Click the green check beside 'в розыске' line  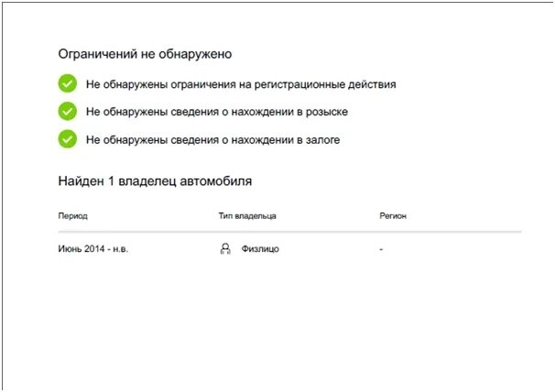point(67,111)
